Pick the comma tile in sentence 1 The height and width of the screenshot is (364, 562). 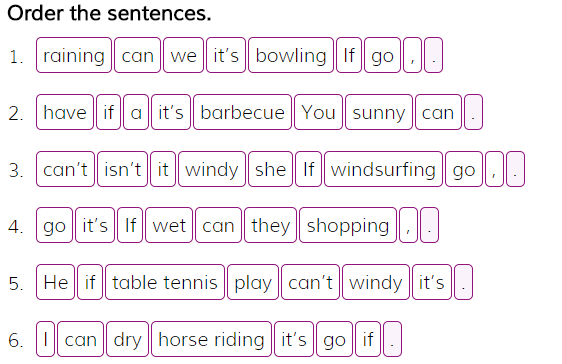point(412,55)
